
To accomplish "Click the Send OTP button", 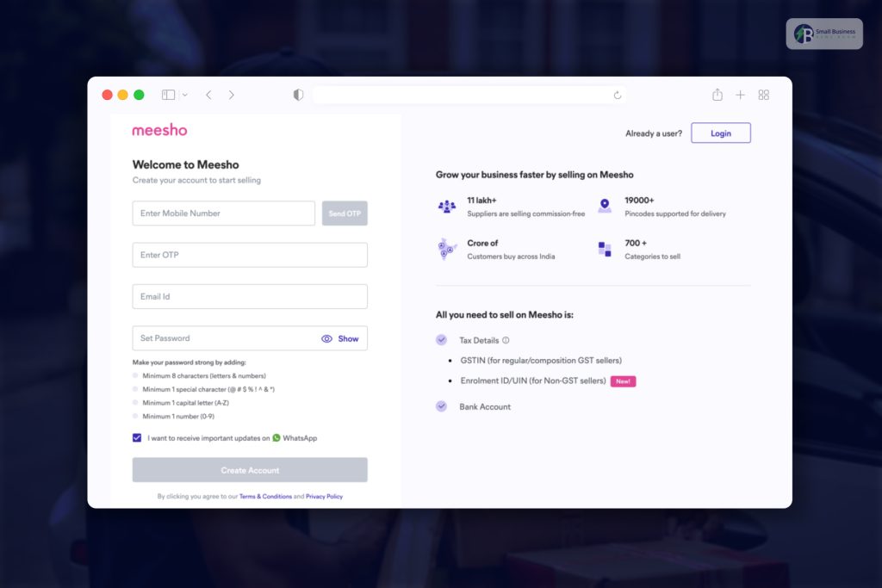I will tap(345, 213).
